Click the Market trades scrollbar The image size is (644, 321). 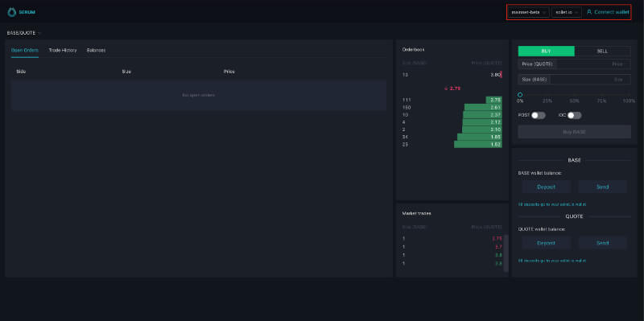tap(506, 253)
